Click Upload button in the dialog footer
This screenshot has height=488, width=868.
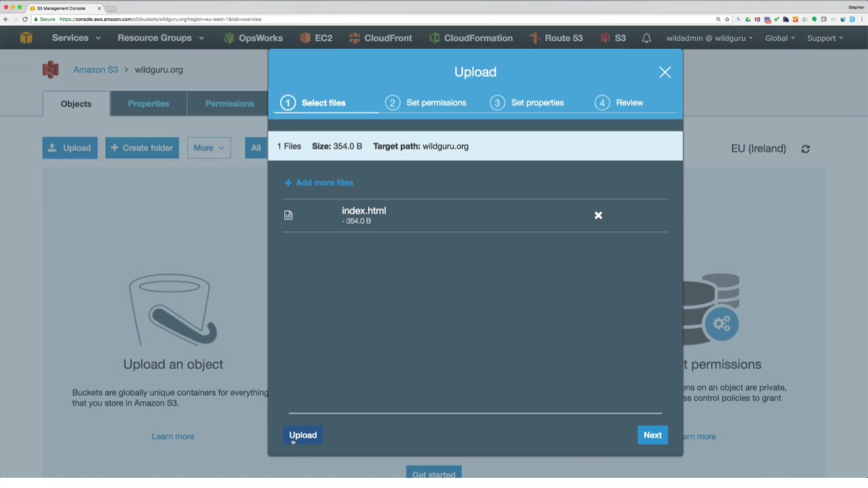[303, 435]
